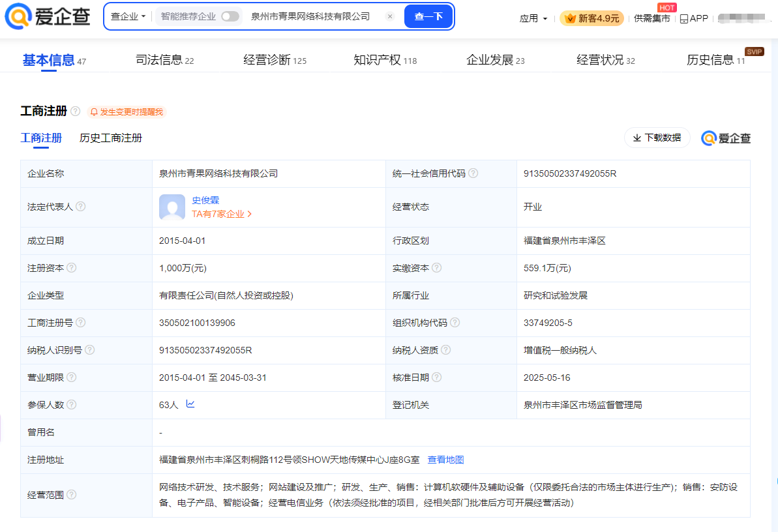The height and width of the screenshot is (532, 778).
Task: Toggle the 智能推荐企业 switch
Action: [230, 17]
